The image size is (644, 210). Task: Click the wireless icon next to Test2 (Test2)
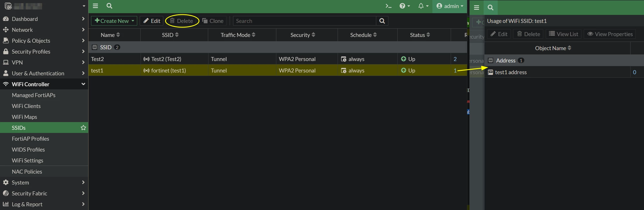coord(146,59)
